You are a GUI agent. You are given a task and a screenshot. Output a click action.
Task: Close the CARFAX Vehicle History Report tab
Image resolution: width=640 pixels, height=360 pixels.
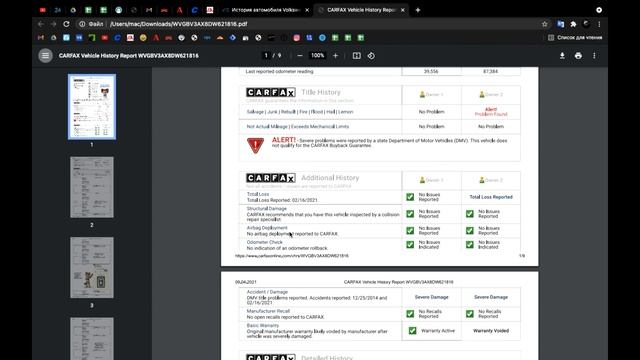click(402, 10)
